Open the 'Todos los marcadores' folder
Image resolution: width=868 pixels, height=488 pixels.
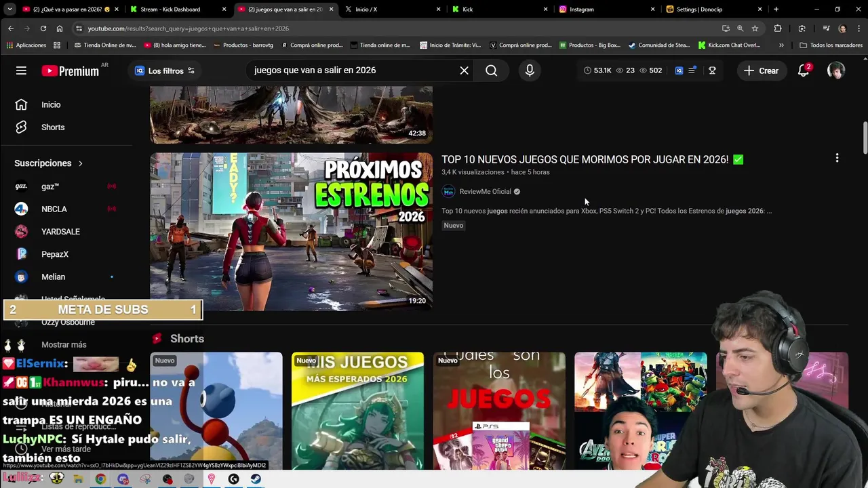pos(831,45)
